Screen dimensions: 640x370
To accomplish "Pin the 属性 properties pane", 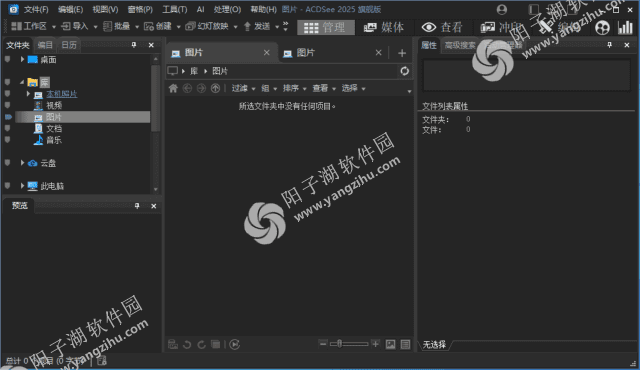I will 609,45.
